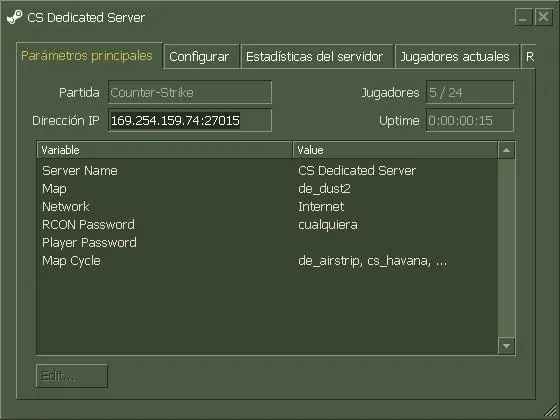Minimize the CS Dedicated Server window
The image size is (560, 420).
click(523, 17)
